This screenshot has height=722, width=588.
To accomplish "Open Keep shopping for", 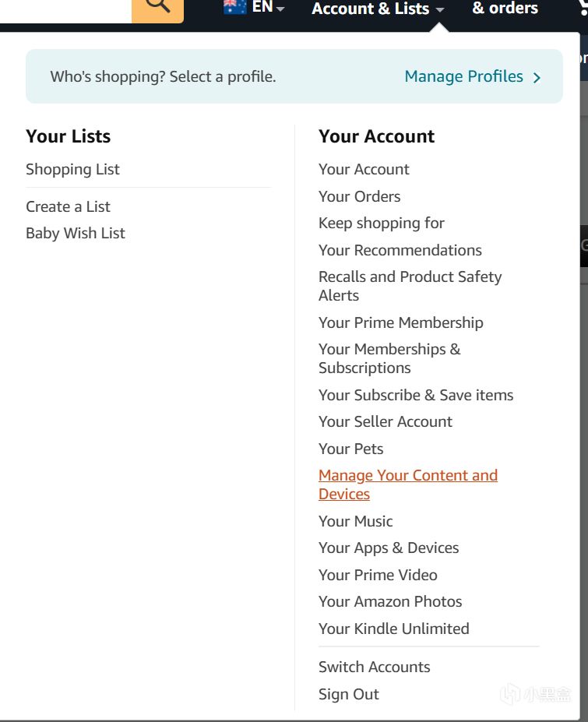I will (x=381, y=223).
